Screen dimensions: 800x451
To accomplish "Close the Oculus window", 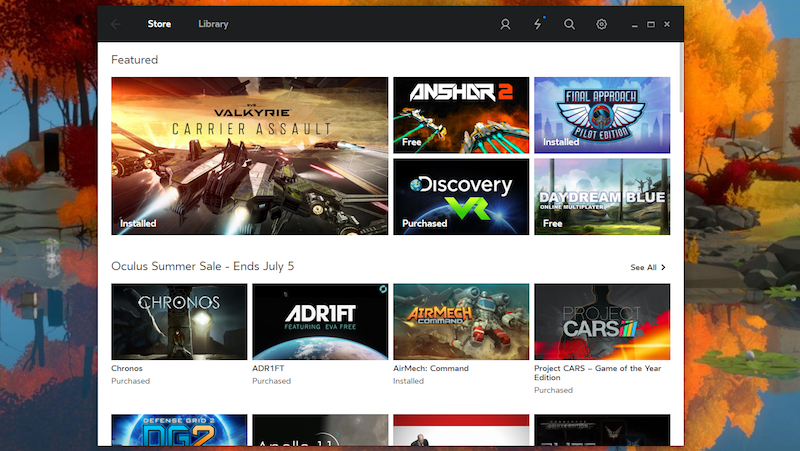I will [x=667, y=24].
